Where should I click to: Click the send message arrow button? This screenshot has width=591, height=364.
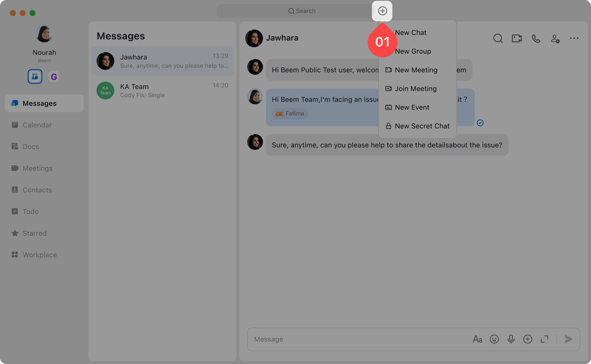point(569,339)
